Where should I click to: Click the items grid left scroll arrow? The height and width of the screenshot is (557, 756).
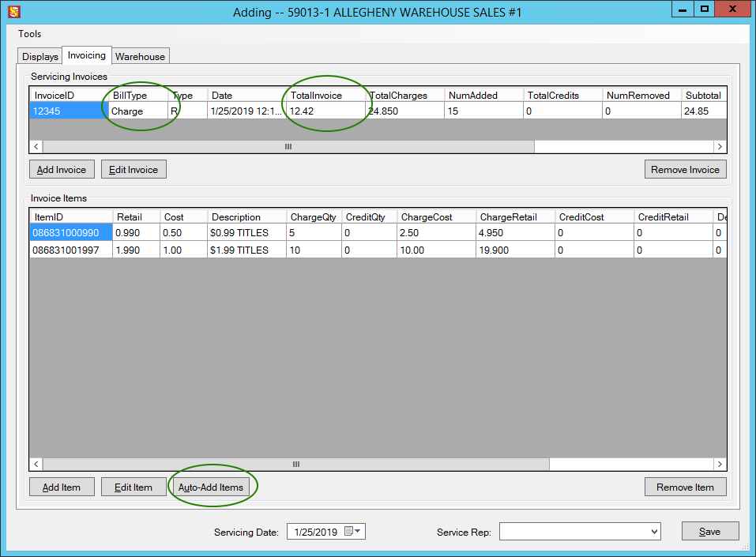coord(36,464)
